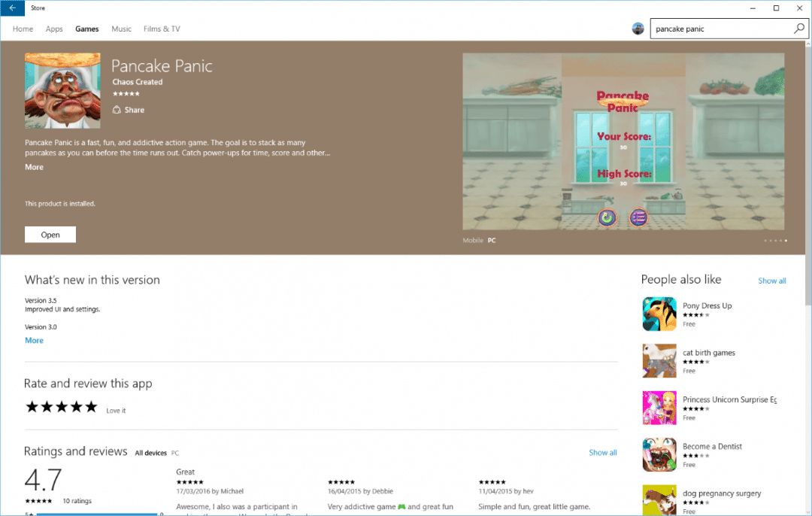Open the Become a Dentist app icon
The image size is (812, 516).
pyautogui.click(x=659, y=454)
